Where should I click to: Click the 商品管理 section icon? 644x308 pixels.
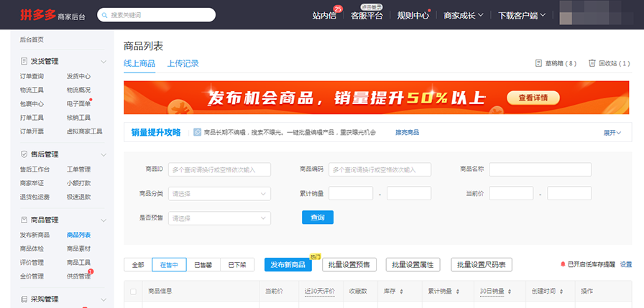(24, 220)
